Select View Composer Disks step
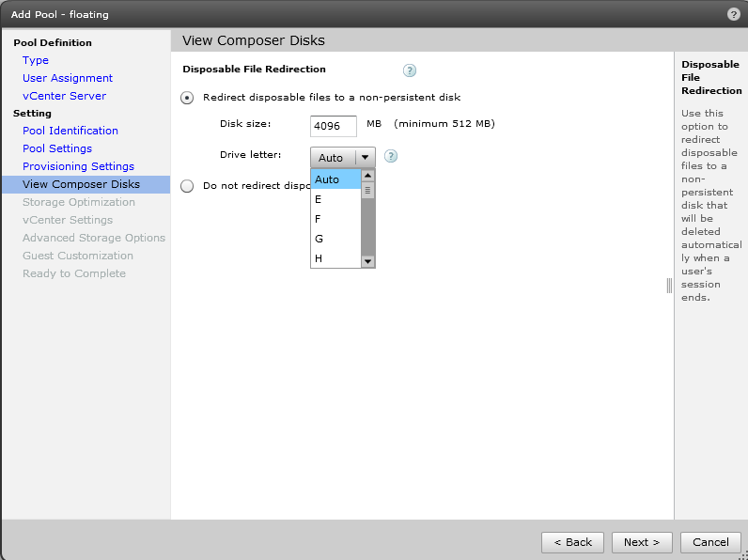The image size is (748, 560). tap(86, 184)
